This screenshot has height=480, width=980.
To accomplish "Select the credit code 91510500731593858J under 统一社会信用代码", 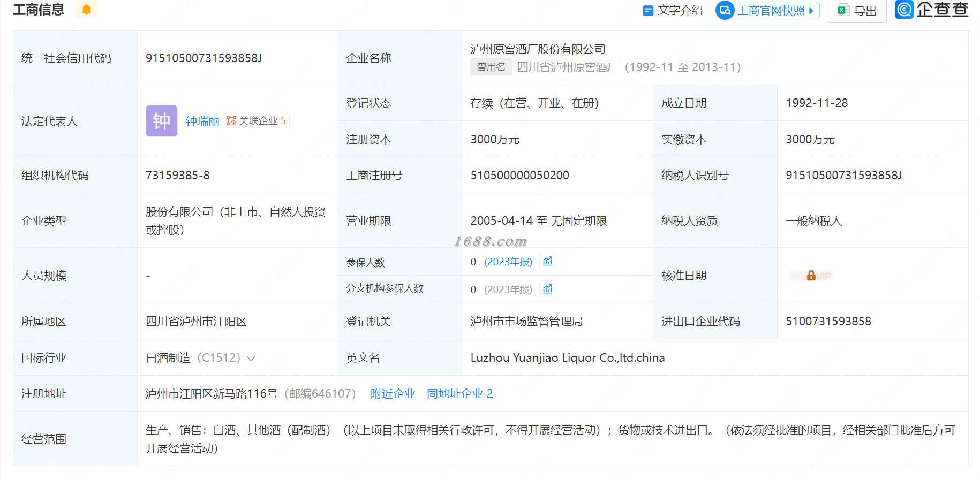I will click(x=203, y=58).
